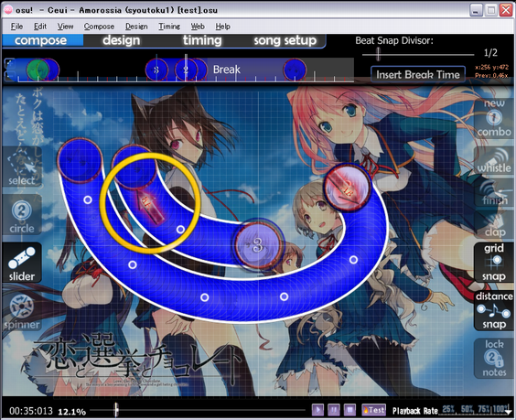Click the pause button

tap(334, 410)
